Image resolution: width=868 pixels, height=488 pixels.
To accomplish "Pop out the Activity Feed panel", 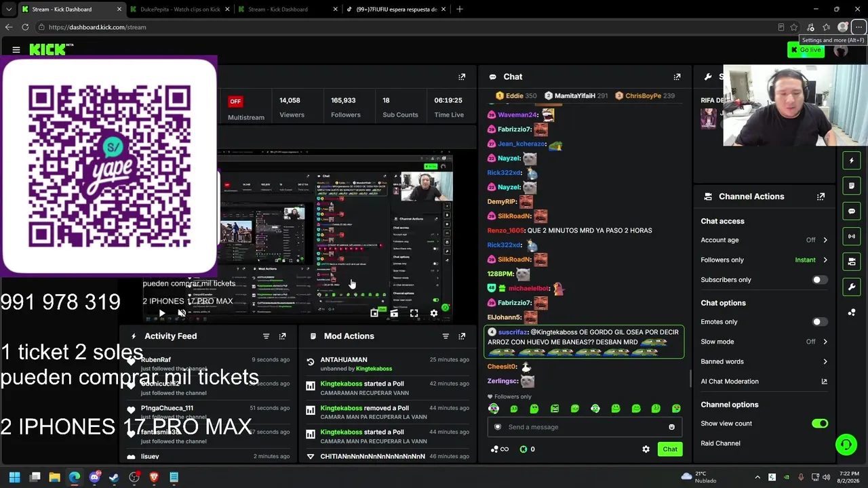I will 283,336.
